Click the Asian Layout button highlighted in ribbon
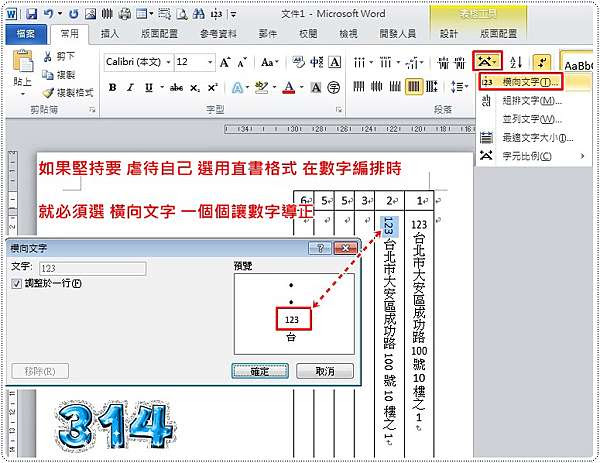 [487, 61]
